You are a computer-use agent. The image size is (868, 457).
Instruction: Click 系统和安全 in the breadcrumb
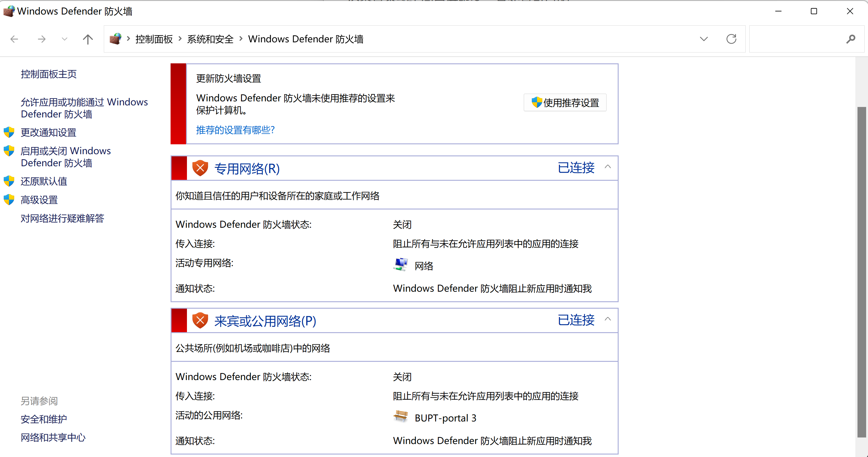click(x=210, y=39)
